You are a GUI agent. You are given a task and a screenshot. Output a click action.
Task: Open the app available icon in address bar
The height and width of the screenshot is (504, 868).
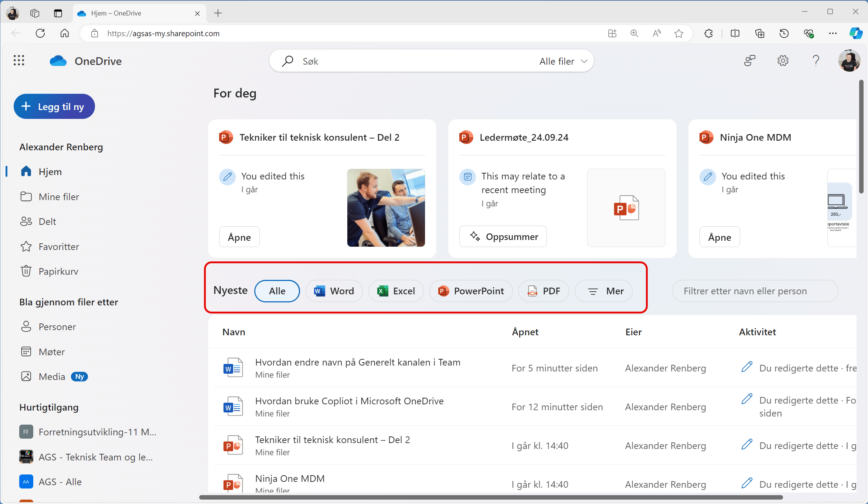point(612,34)
